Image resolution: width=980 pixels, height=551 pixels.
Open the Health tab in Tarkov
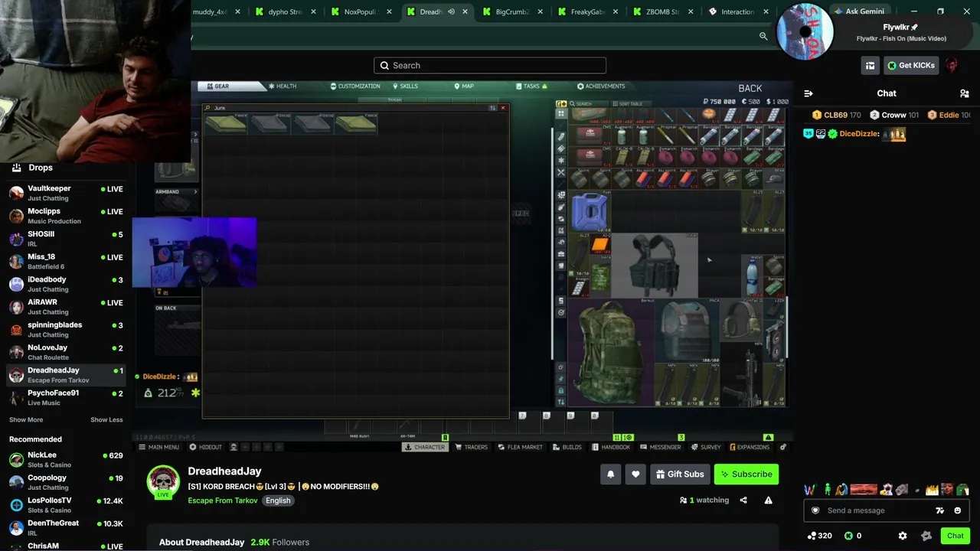[x=283, y=86]
